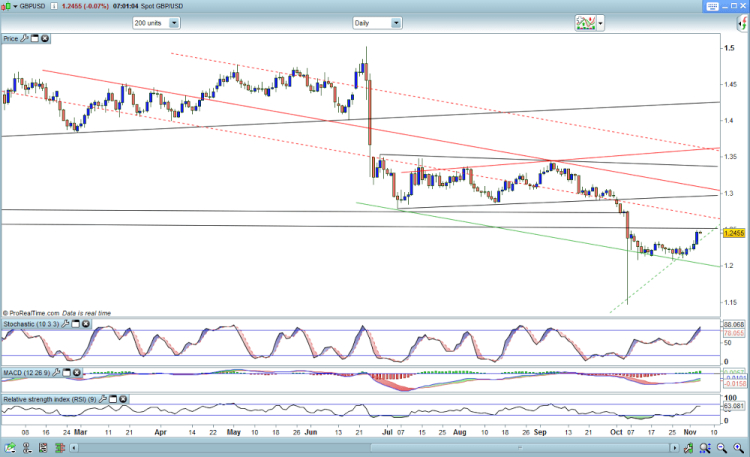Close the Price panel
Screen dimensions: 750x457
tap(45, 38)
